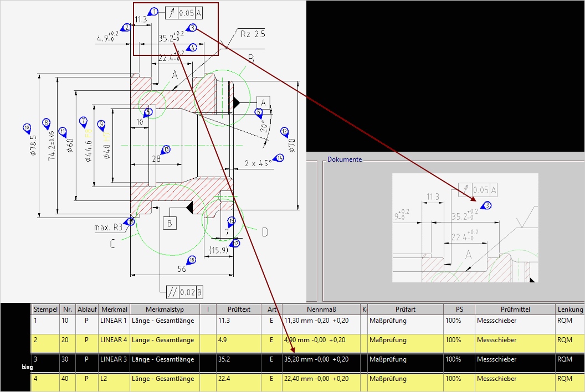Click the max. R3 annotation
This screenshot has height=392, width=585.
[108, 227]
